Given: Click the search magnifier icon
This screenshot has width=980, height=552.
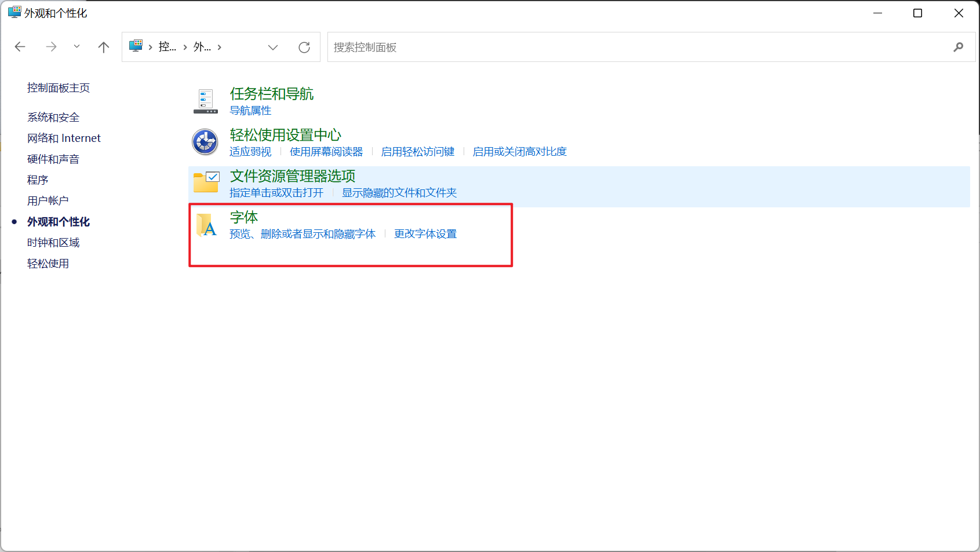Looking at the screenshot, I should click(x=959, y=47).
